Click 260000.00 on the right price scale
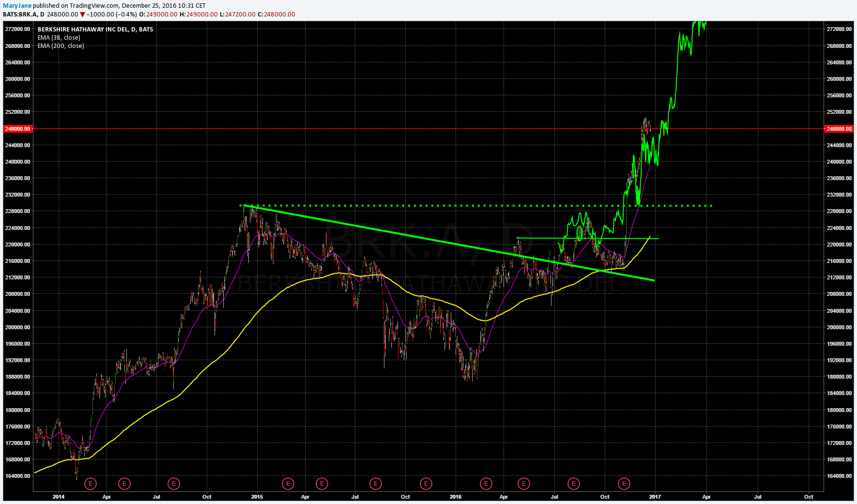The height and width of the screenshot is (504, 857). click(839, 79)
